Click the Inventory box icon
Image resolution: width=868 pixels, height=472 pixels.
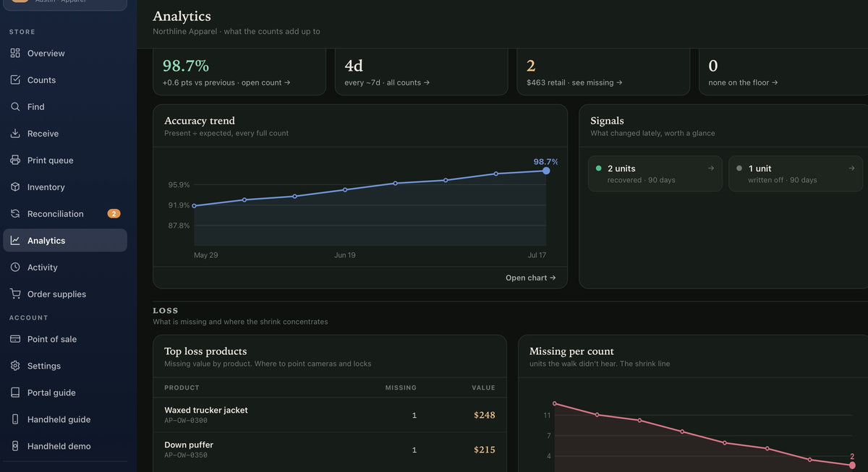pyautogui.click(x=15, y=187)
